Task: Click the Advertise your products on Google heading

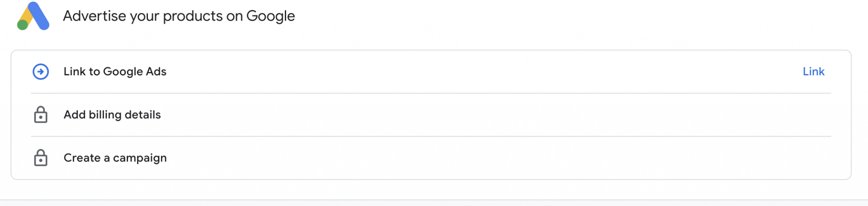Action: click(178, 16)
